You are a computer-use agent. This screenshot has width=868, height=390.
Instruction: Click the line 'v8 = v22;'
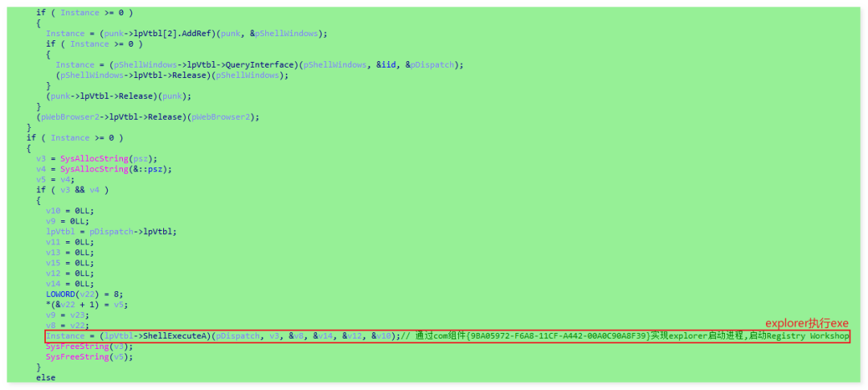[x=68, y=325]
